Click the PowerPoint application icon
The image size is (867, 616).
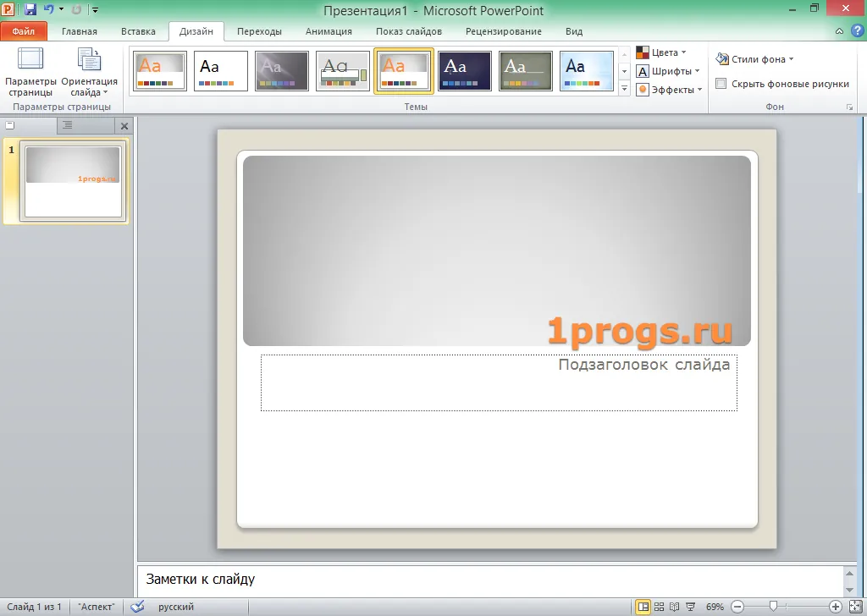tap(8, 9)
